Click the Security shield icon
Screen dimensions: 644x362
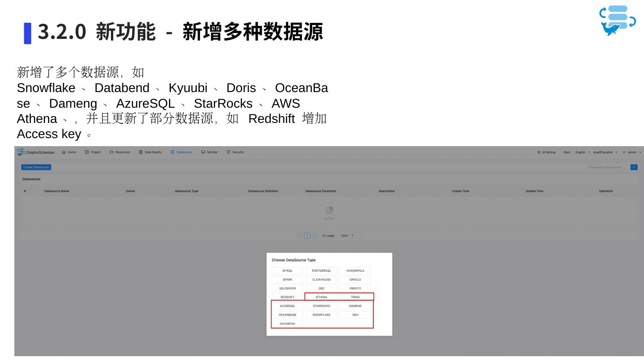(229, 152)
